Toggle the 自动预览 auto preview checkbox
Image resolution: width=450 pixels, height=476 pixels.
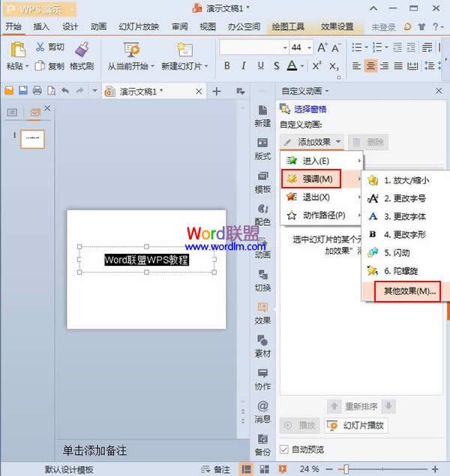tap(284, 449)
